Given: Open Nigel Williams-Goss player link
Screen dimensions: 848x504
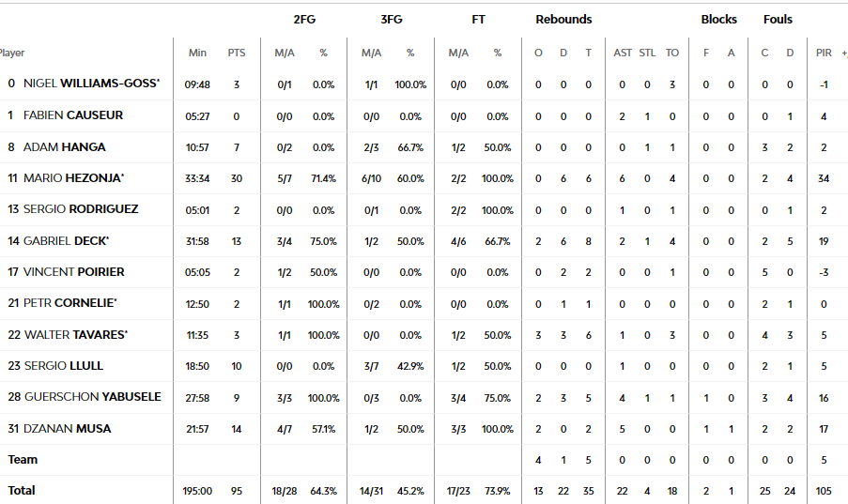Looking at the screenshot, I should pos(91,84).
